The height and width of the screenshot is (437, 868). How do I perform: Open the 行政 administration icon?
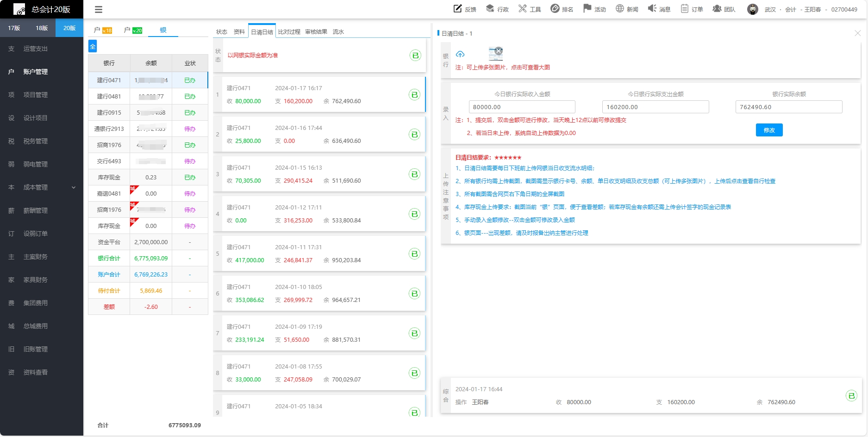point(490,8)
